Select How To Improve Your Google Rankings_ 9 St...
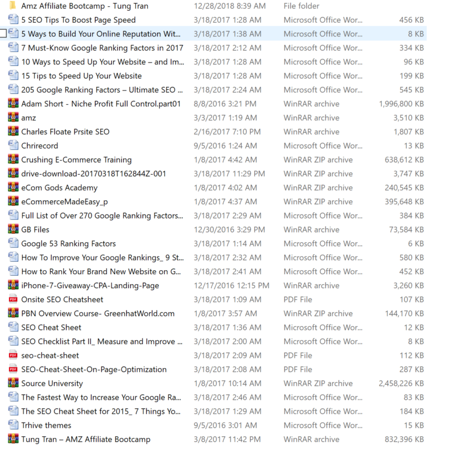Viewport: 476px width, 455px height. click(x=102, y=258)
